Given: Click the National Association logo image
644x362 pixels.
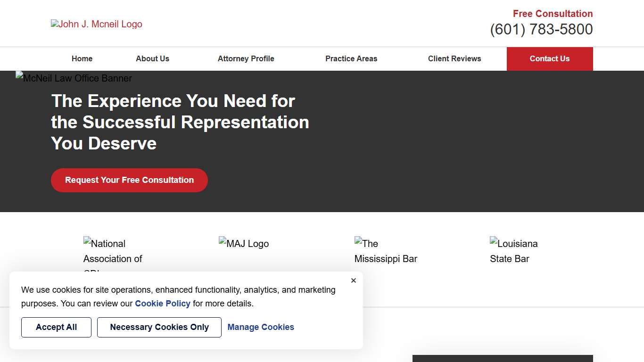Looking at the screenshot, I should coord(113,251).
